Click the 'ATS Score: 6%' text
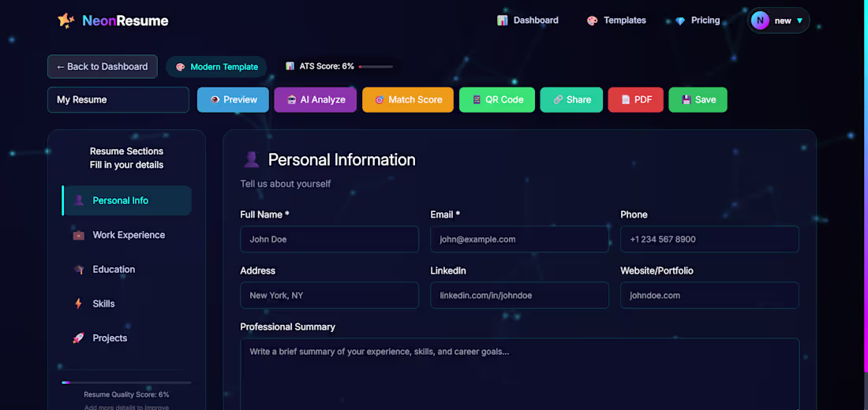Image resolution: width=868 pixels, height=410 pixels. coord(327,66)
